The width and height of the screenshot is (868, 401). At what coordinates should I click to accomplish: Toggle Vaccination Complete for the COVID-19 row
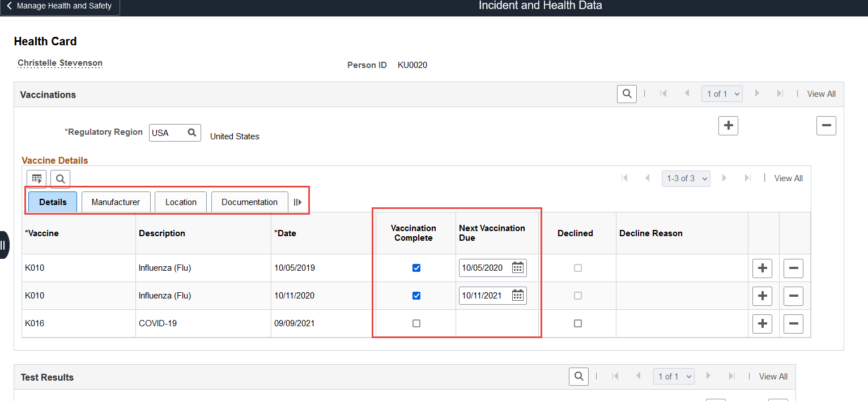click(416, 323)
